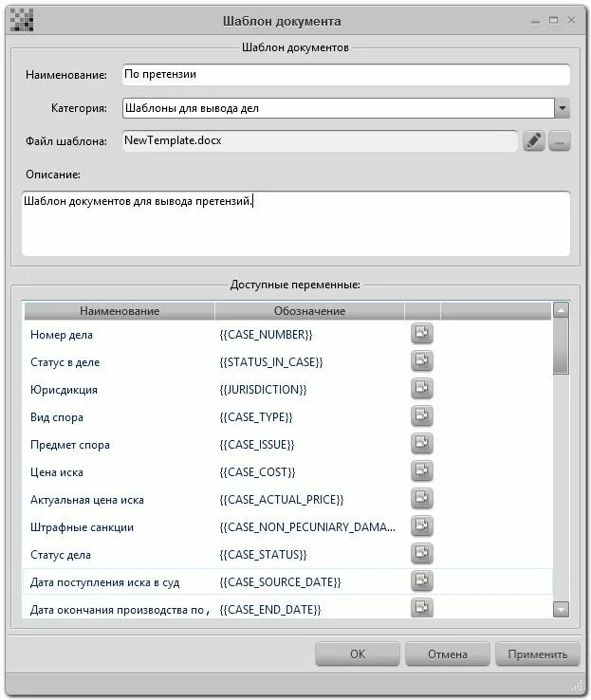The image size is (591, 700).
Task: Insert the CASE_END_DATE variable icon
Action: pos(422,608)
